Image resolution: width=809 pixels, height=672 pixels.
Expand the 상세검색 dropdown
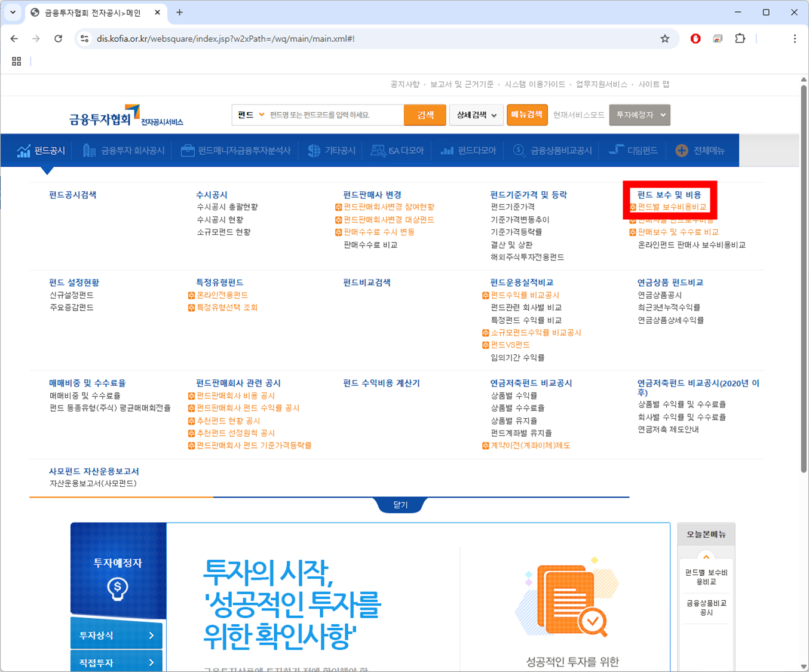pos(476,115)
